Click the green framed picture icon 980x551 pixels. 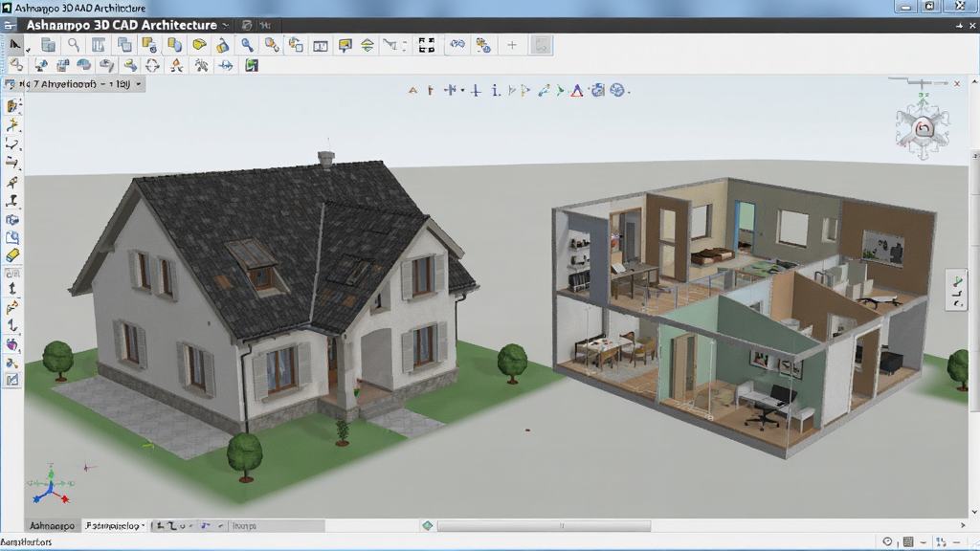pyautogui.click(x=252, y=66)
